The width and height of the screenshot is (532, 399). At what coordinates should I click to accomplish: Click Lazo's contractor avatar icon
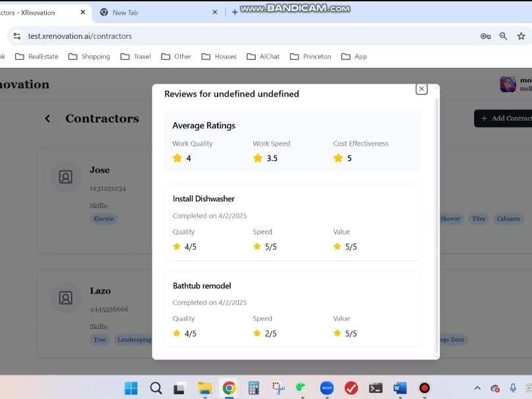[x=66, y=298]
